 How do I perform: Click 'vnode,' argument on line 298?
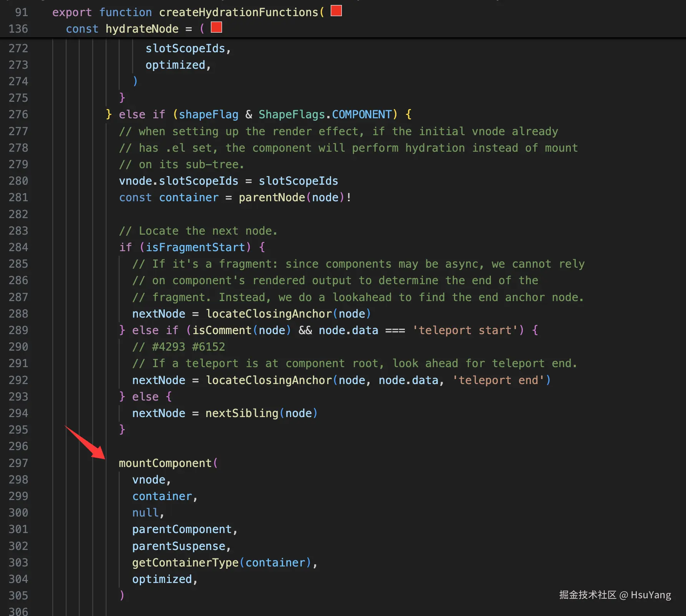[151, 480]
